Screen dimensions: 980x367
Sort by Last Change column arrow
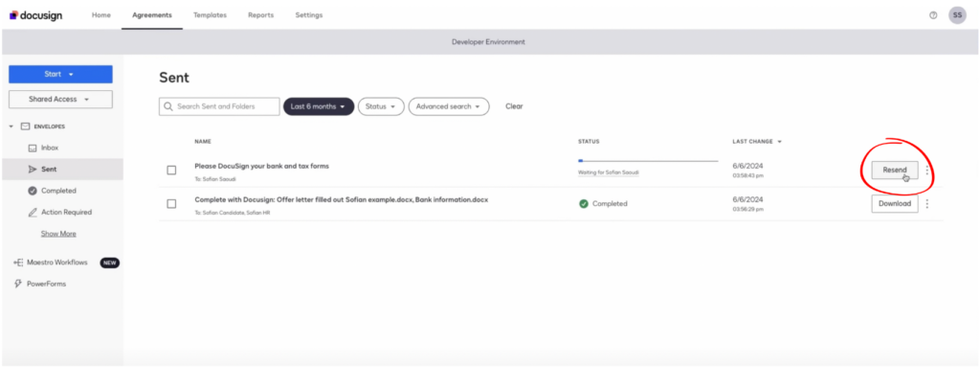(779, 142)
